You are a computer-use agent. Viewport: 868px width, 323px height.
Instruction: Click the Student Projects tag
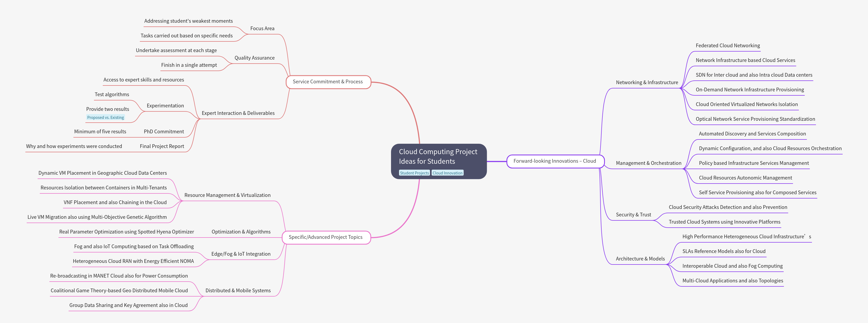pyautogui.click(x=415, y=173)
